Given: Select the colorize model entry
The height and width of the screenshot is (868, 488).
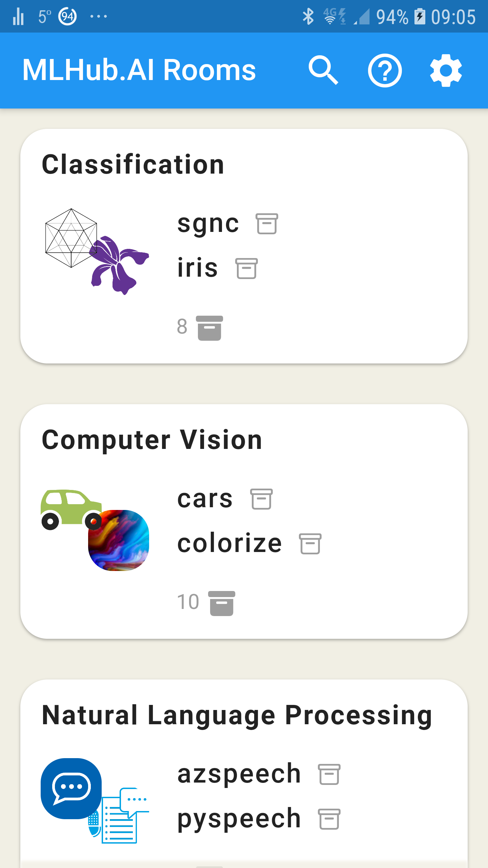Looking at the screenshot, I should tap(229, 544).
